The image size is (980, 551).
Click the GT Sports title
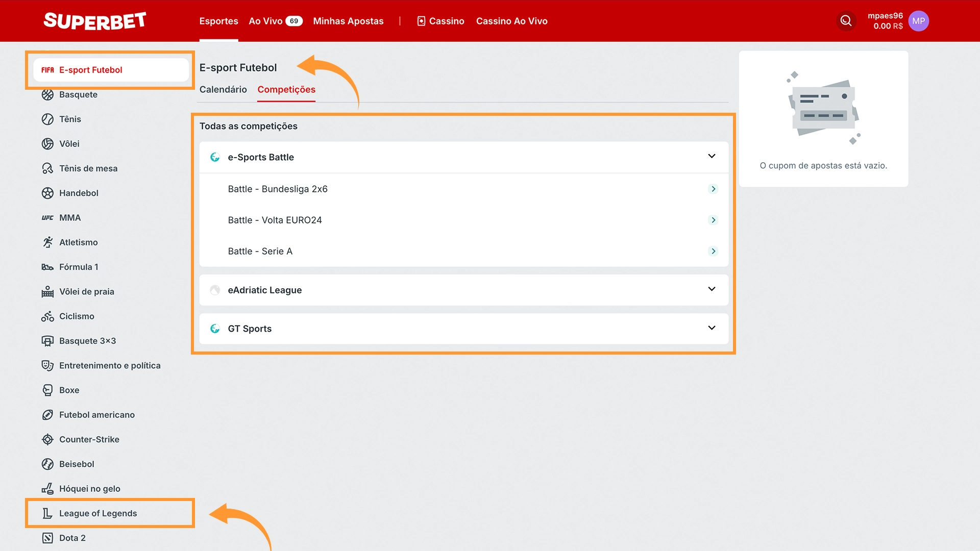[250, 329]
